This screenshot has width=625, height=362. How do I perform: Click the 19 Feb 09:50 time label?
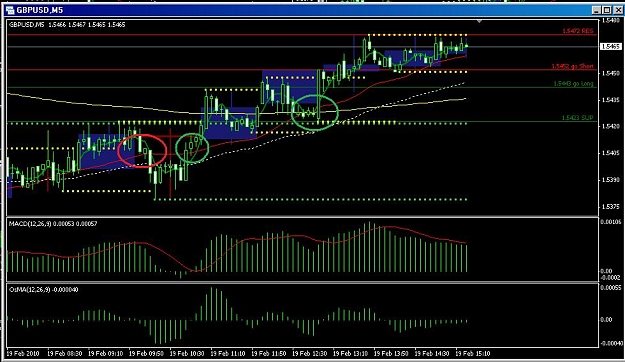coord(146,353)
